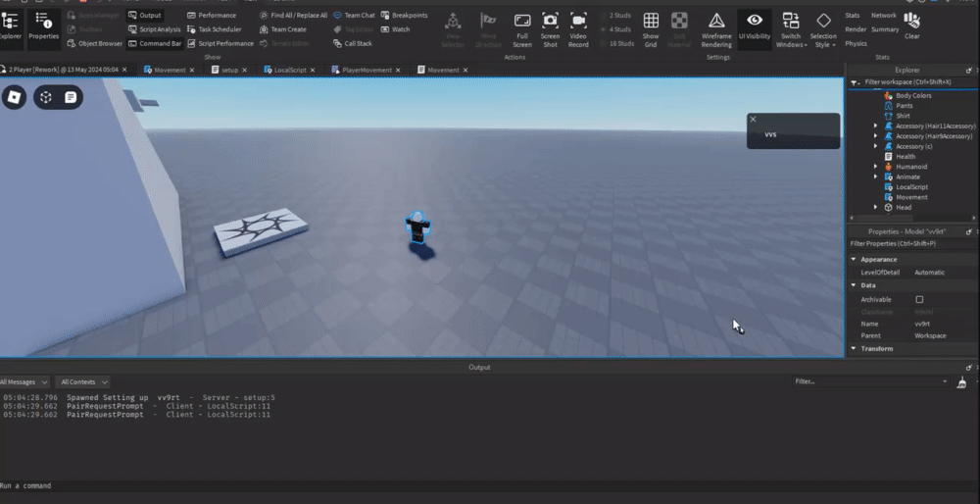Close the PlayerMovement tab
Image resolution: width=980 pixels, height=504 pixels.
[x=398, y=70]
